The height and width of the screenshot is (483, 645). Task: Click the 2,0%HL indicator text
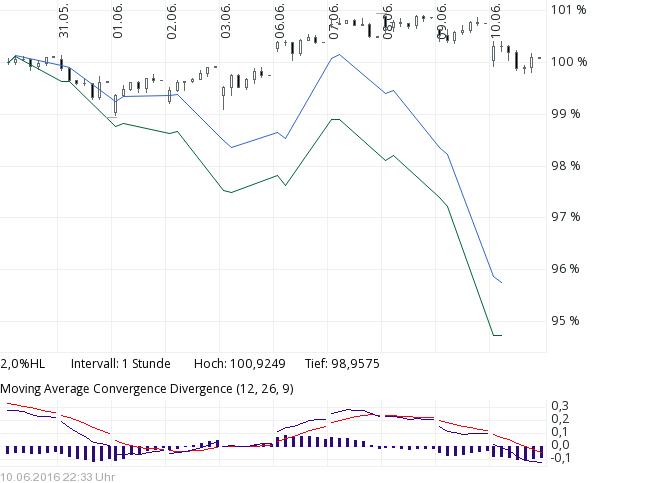(x=21, y=363)
